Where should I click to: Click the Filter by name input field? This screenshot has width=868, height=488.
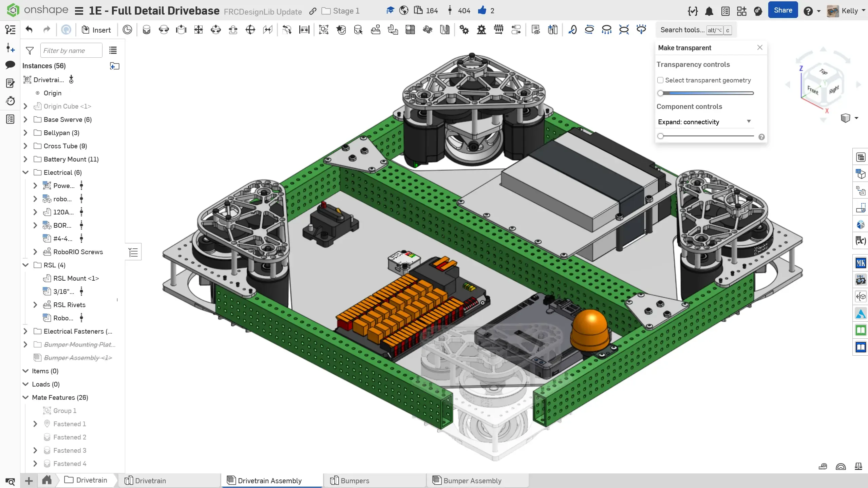[71, 51]
